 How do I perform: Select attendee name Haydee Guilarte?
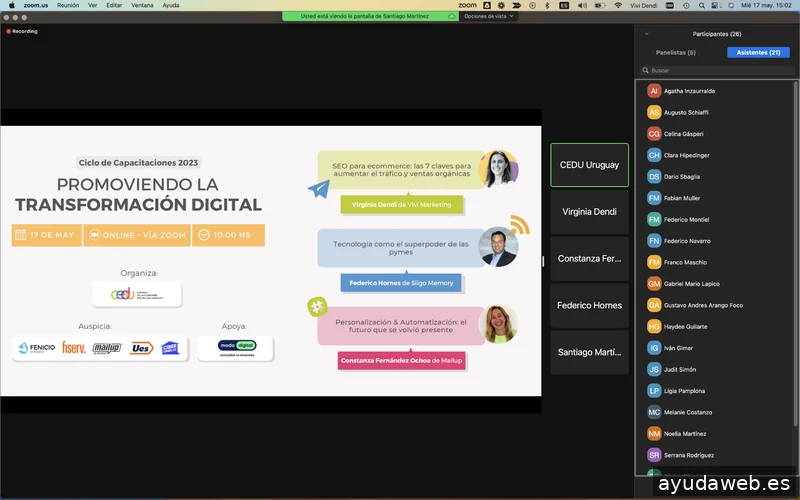685,327
